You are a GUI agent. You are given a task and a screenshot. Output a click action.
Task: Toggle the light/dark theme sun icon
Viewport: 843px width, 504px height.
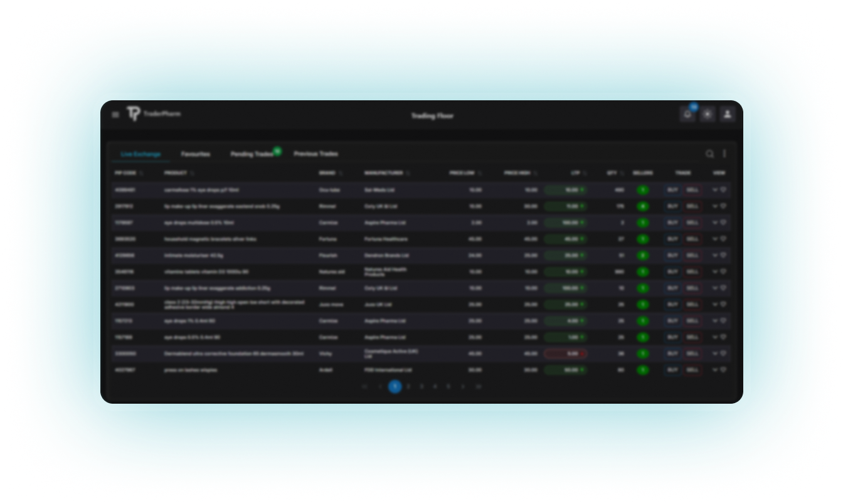708,114
